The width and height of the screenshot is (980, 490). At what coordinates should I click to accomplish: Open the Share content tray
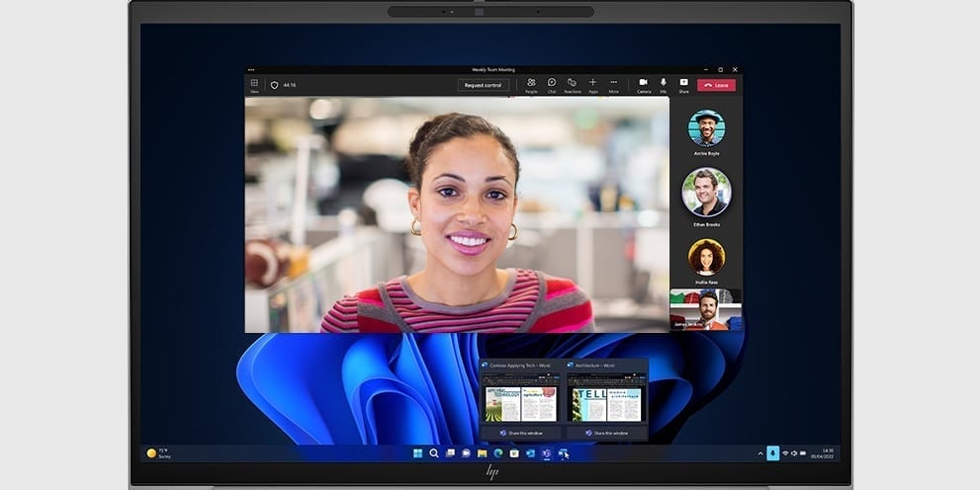point(683,84)
